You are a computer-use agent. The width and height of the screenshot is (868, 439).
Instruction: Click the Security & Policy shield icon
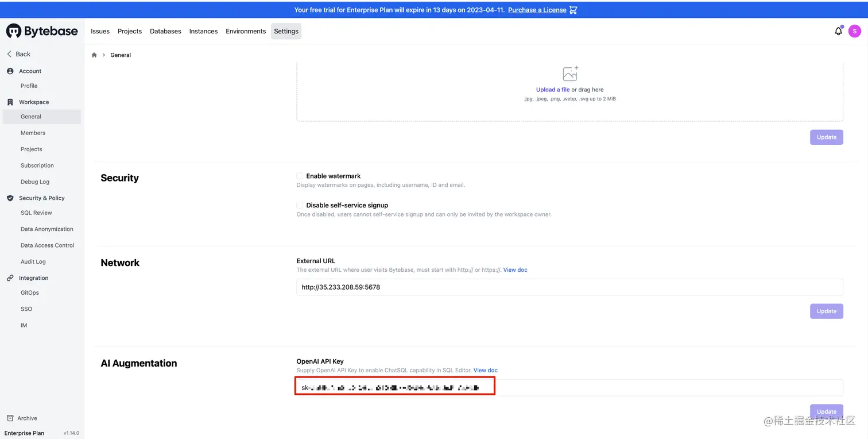10,198
